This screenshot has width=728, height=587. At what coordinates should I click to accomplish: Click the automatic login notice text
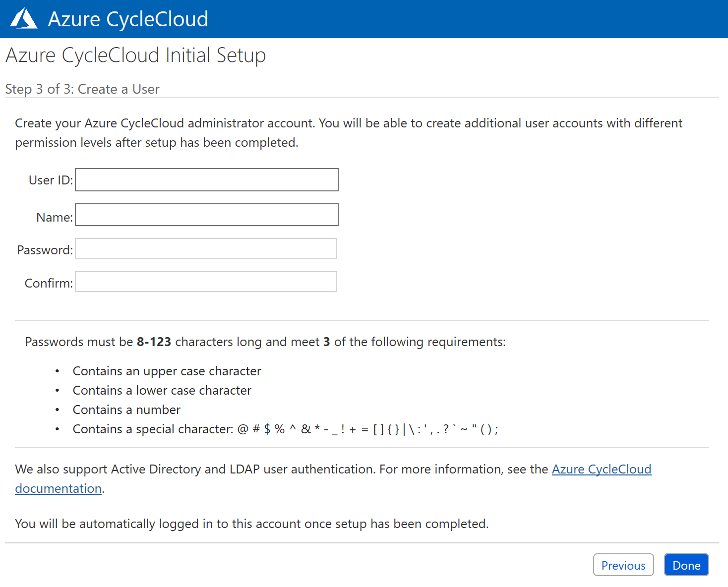coord(252,523)
